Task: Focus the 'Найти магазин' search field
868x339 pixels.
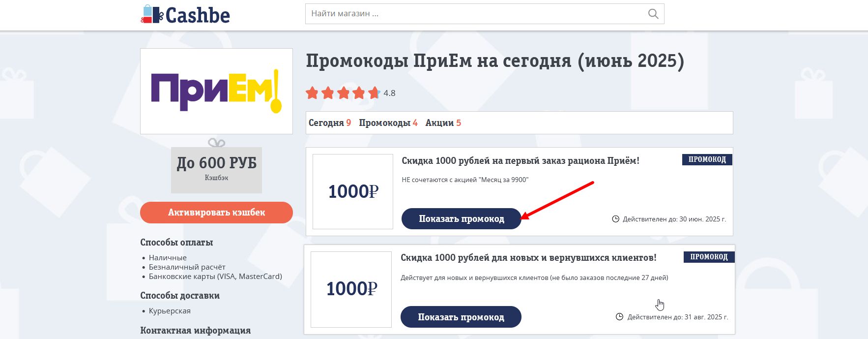Action: [x=485, y=14]
